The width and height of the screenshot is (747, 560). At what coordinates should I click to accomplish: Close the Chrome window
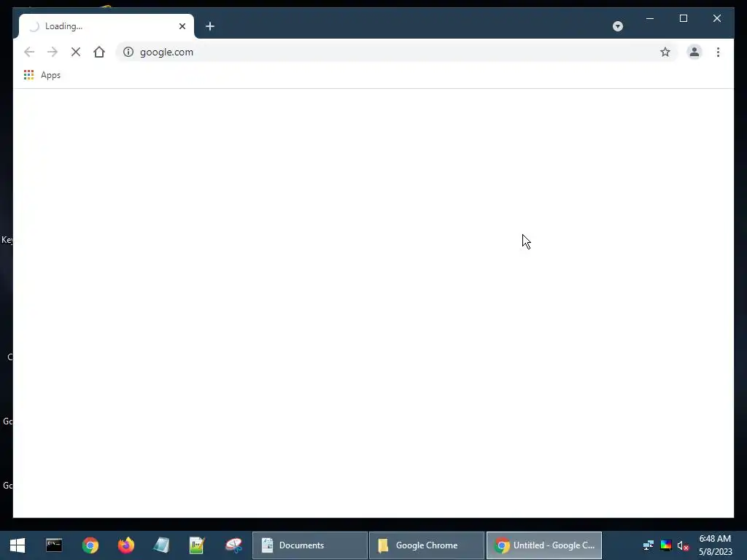[x=716, y=18]
